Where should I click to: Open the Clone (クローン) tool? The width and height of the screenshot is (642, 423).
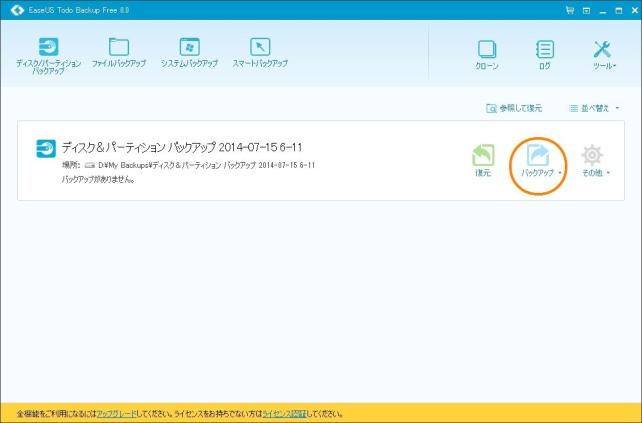coord(487,55)
